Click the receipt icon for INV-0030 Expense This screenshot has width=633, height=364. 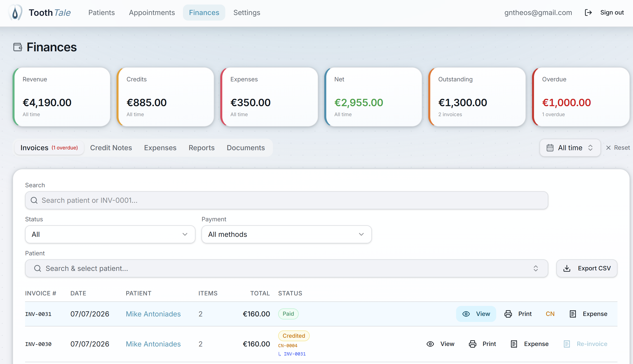click(x=514, y=344)
